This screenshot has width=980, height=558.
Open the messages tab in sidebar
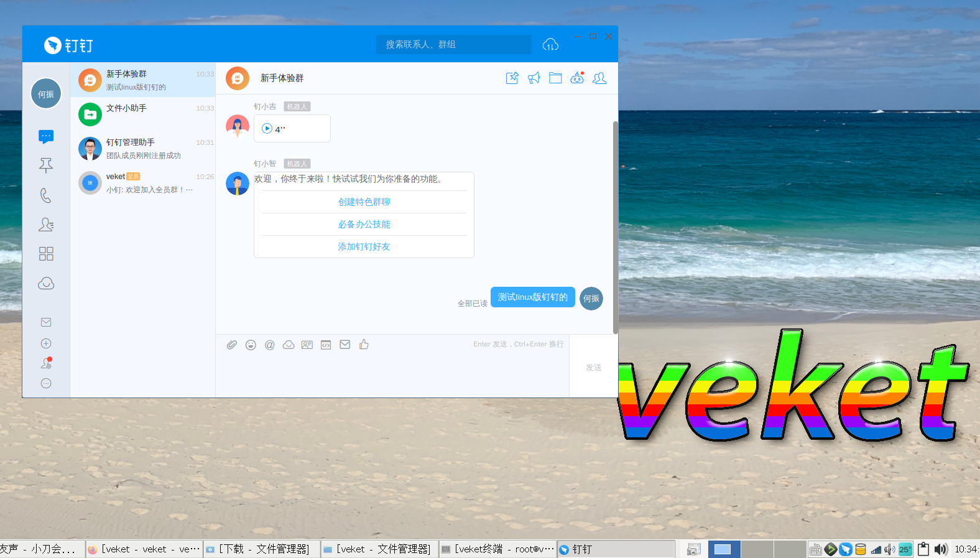pos(46,136)
